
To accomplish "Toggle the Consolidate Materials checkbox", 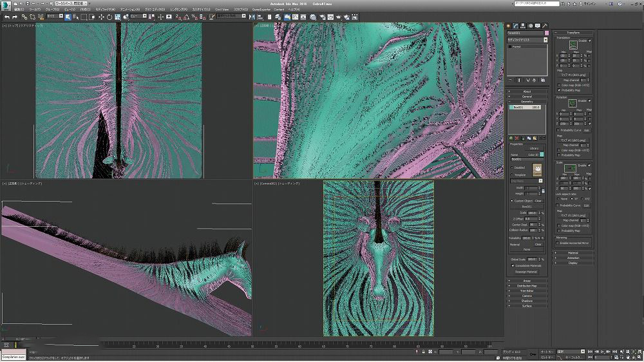I will click(513, 265).
